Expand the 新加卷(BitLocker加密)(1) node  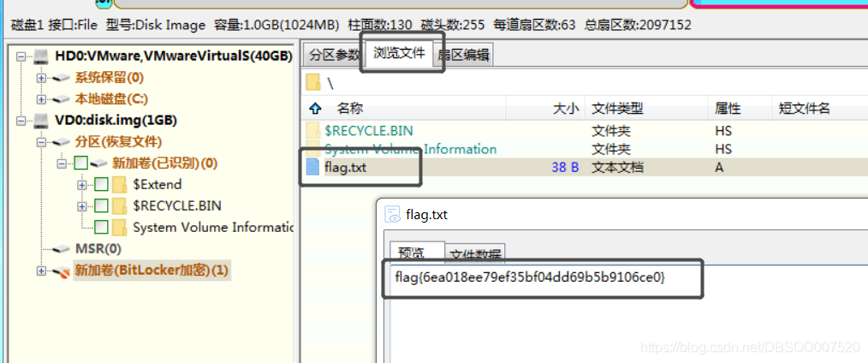(41, 271)
